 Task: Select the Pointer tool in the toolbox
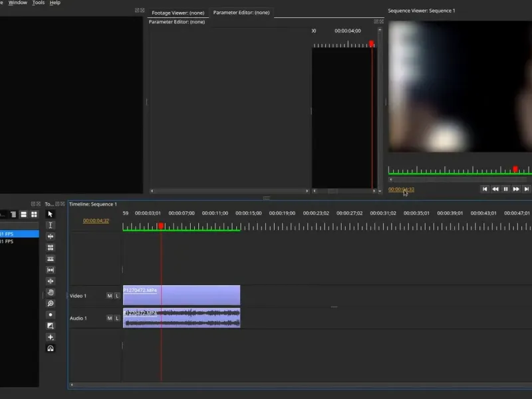pos(51,214)
